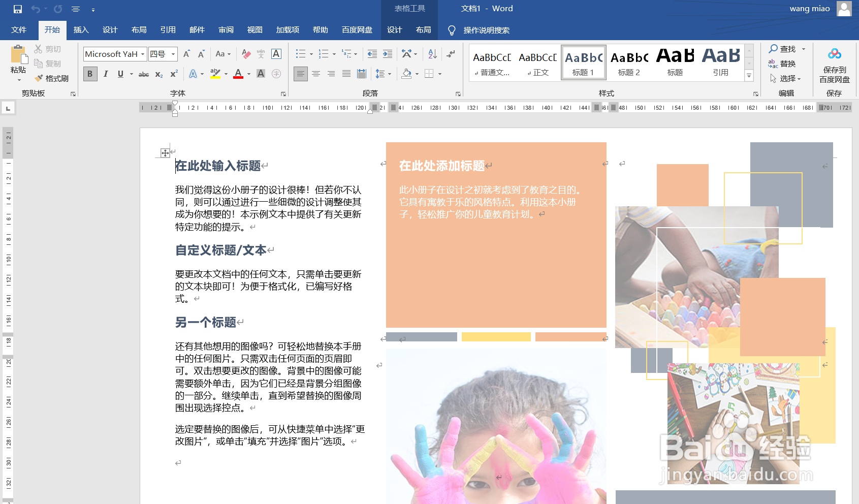Toggle strikethrough formatting
The height and width of the screenshot is (504, 859).
[144, 74]
